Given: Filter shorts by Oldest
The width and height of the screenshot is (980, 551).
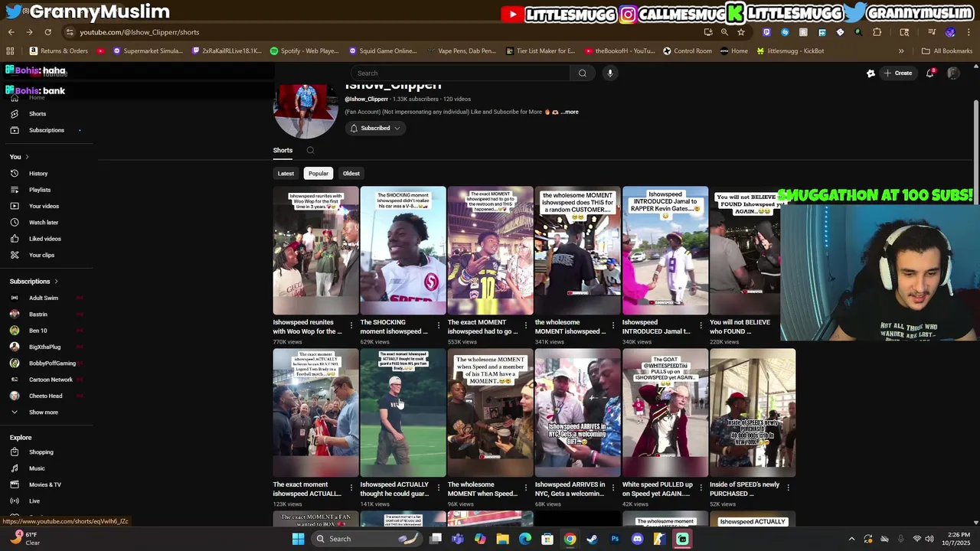Looking at the screenshot, I should point(351,174).
